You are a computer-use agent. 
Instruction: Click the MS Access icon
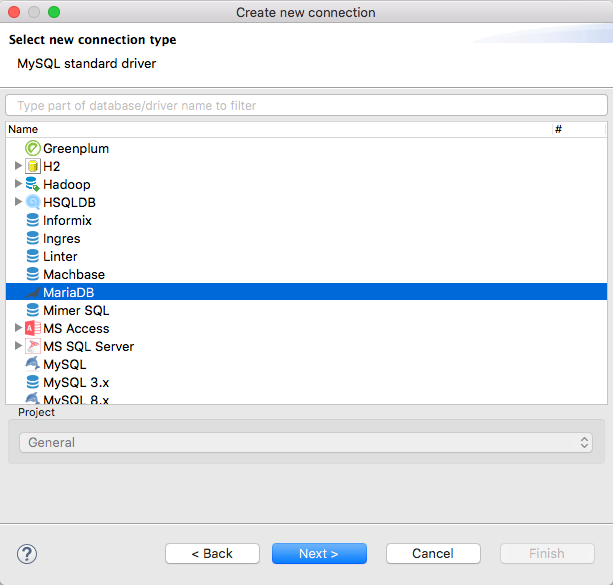pos(33,328)
